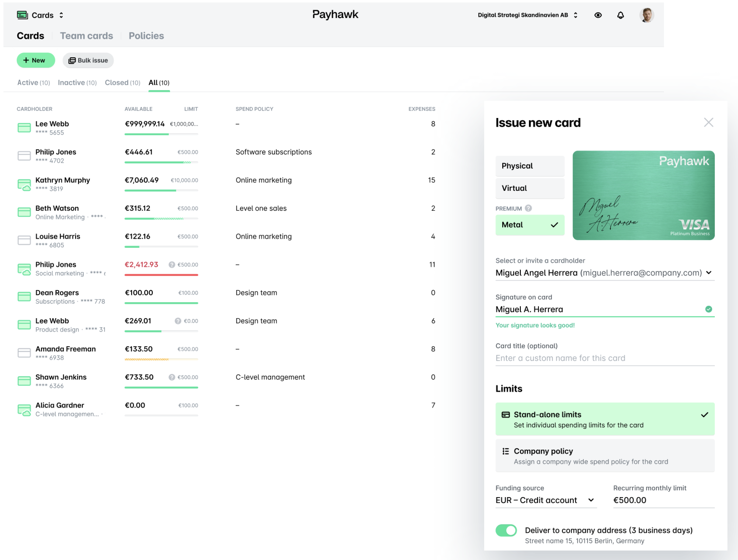This screenshot has width=738, height=560.
Task: Click Philip Jones 4702 card icon
Action: click(24, 156)
